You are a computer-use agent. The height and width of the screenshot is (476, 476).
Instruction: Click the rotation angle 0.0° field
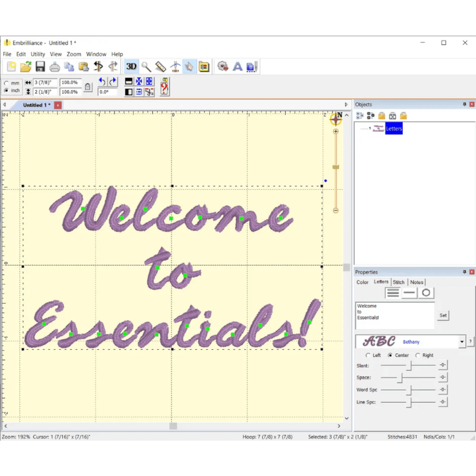[108, 92]
